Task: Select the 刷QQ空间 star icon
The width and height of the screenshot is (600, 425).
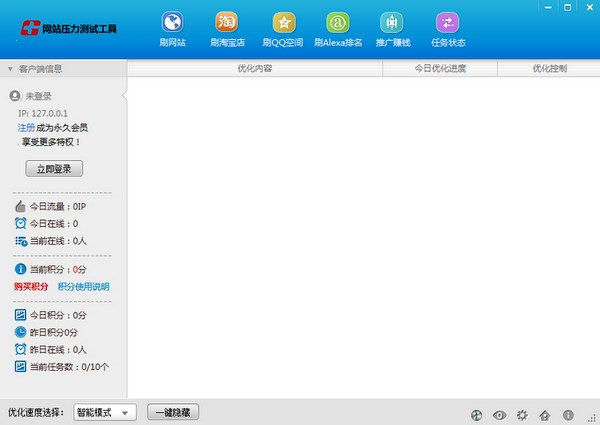Action: tap(283, 23)
